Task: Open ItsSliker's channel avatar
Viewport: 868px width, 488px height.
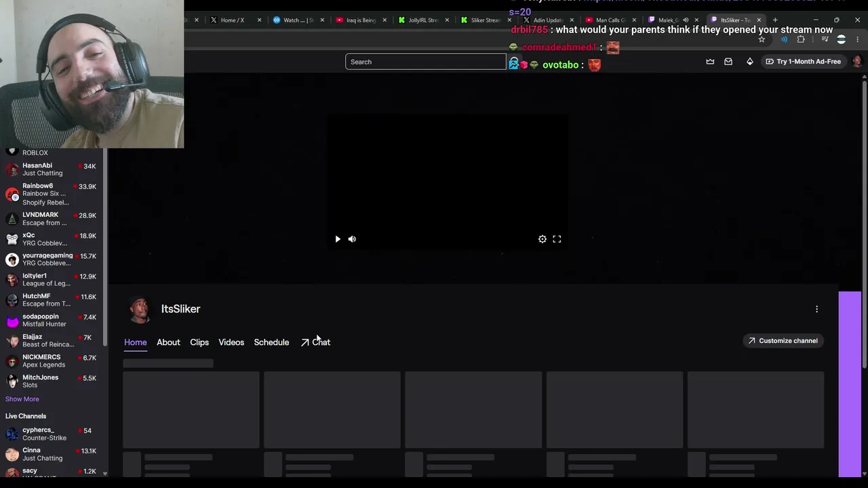Action: tap(140, 309)
